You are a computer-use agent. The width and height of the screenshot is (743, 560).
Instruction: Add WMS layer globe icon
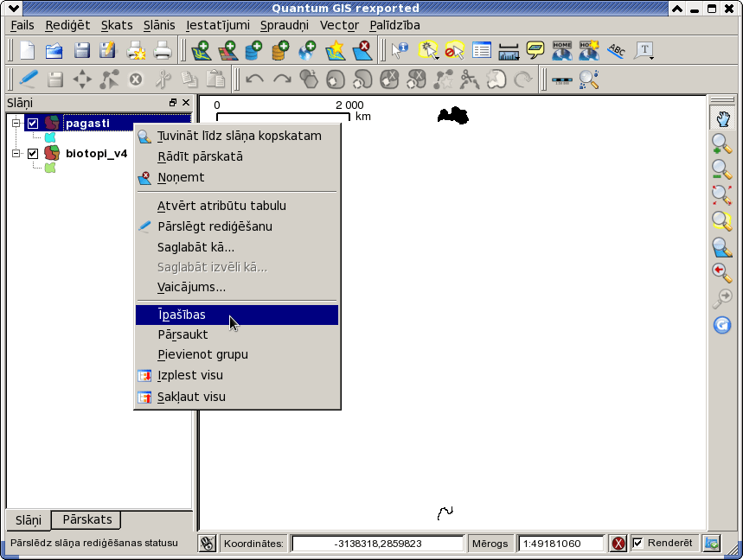[x=308, y=50]
